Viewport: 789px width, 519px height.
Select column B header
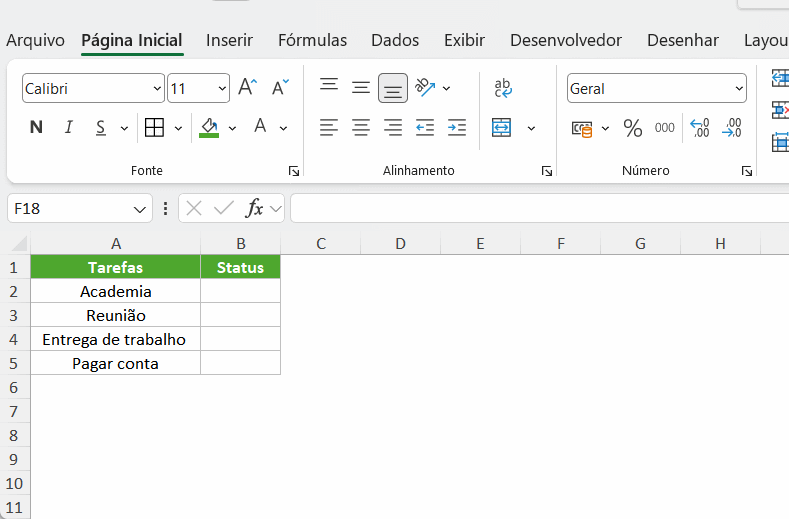tap(241, 244)
